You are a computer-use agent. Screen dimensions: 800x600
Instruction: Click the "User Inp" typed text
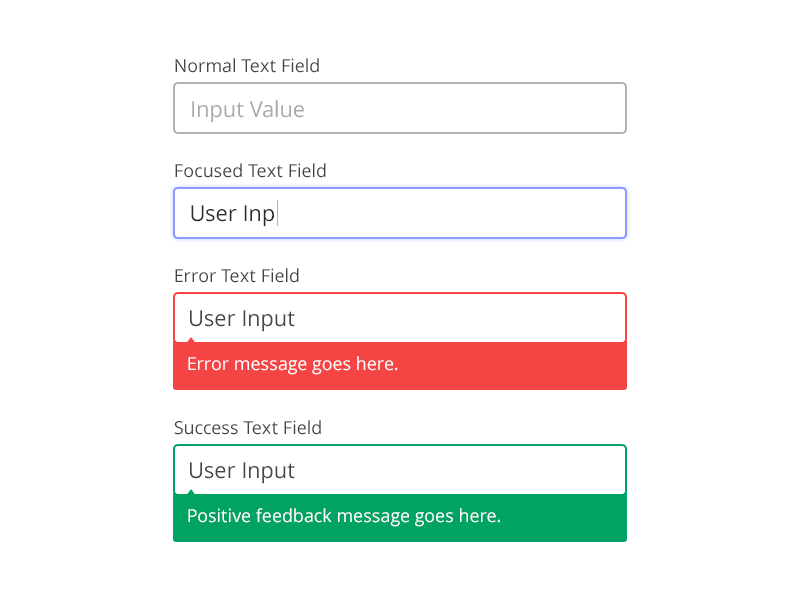point(233,214)
